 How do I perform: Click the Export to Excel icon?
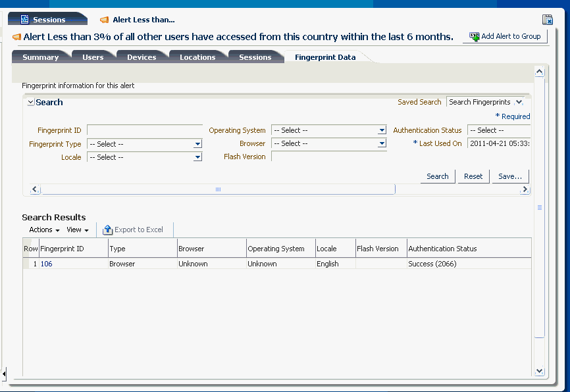(x=107, y=230)
